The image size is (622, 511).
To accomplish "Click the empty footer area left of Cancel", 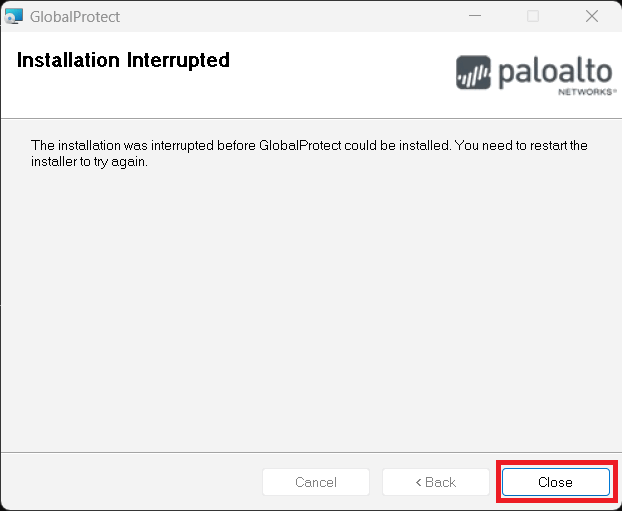I will 130,482.
